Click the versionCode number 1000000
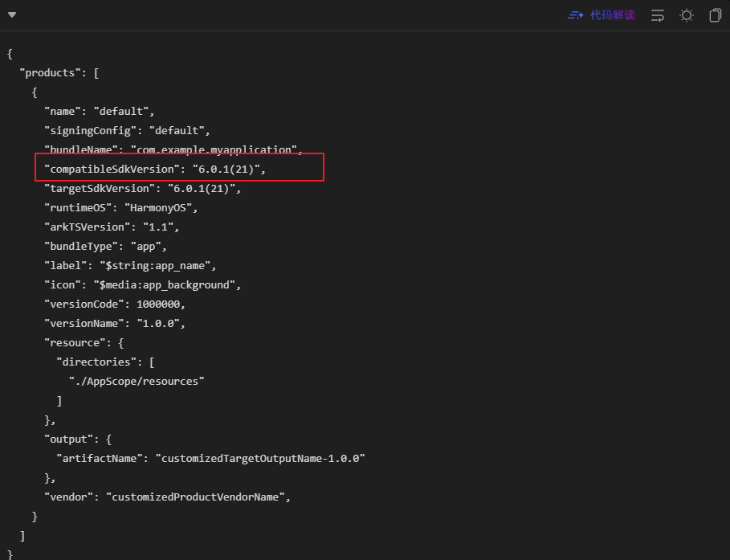 (161, 305)
